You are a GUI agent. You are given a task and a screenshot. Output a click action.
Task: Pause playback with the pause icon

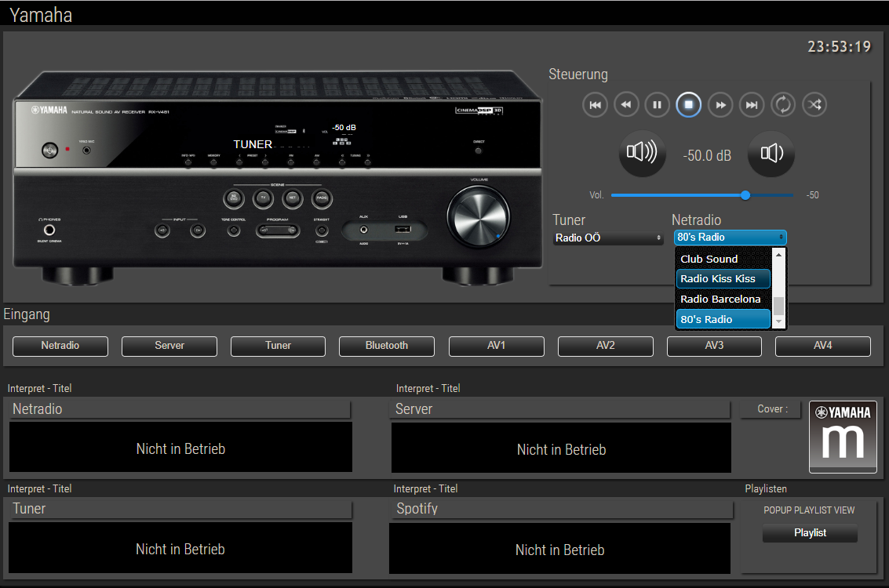click(657, 105)
